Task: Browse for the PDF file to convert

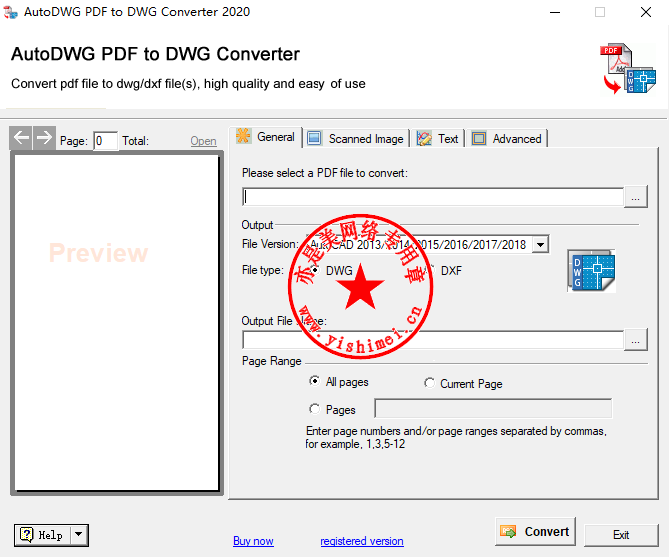Action: click(635, 197)
